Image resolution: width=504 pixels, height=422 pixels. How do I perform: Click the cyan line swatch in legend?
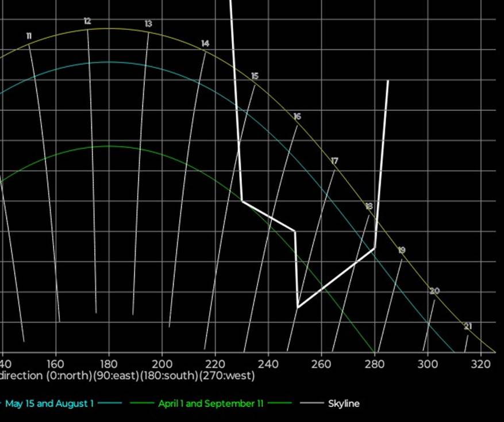[110, 404]
